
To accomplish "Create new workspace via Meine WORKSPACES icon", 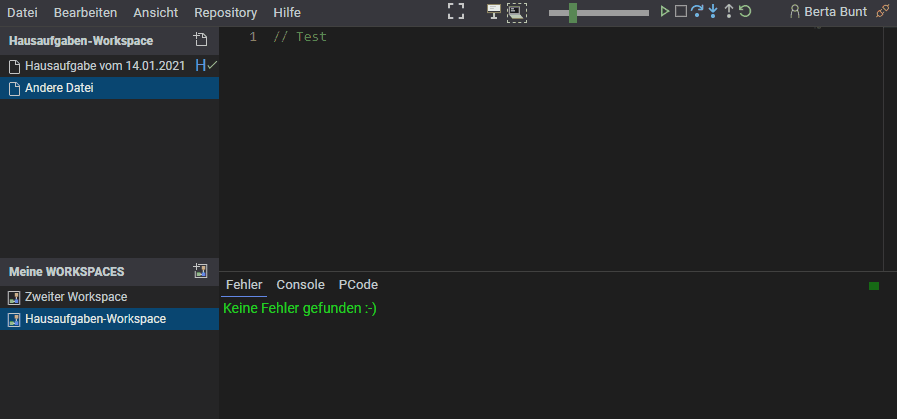I will (200, 271).
